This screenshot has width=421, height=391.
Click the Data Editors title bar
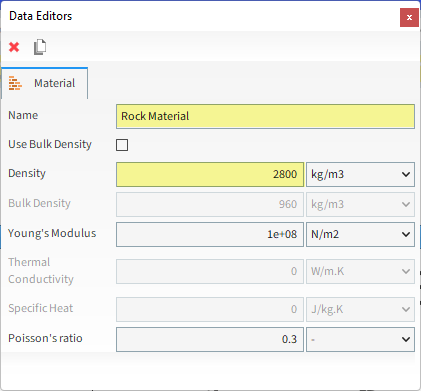click(x=200, y=16)
